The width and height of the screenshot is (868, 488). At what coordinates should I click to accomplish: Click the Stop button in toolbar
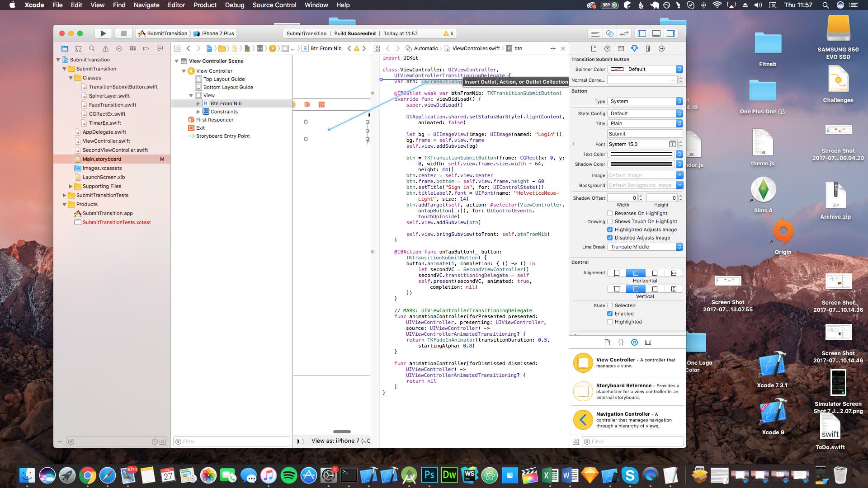(123, 33)
